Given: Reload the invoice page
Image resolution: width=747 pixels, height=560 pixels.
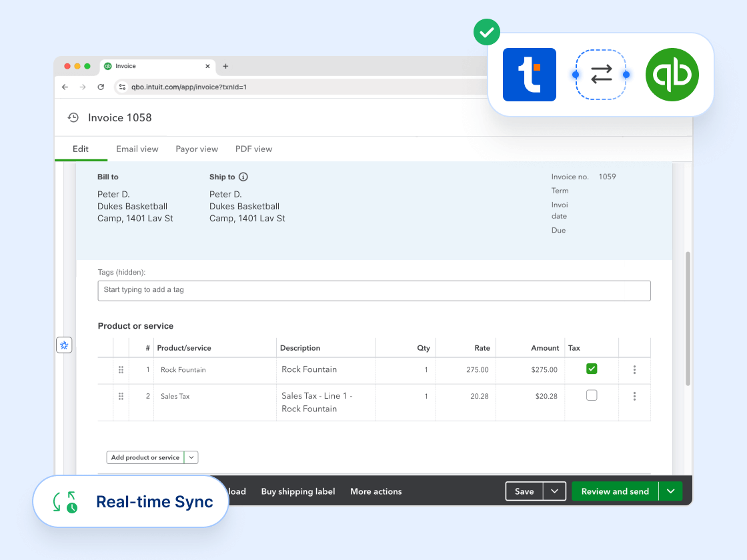Looking at the screenshot, I should coord(100,87).
